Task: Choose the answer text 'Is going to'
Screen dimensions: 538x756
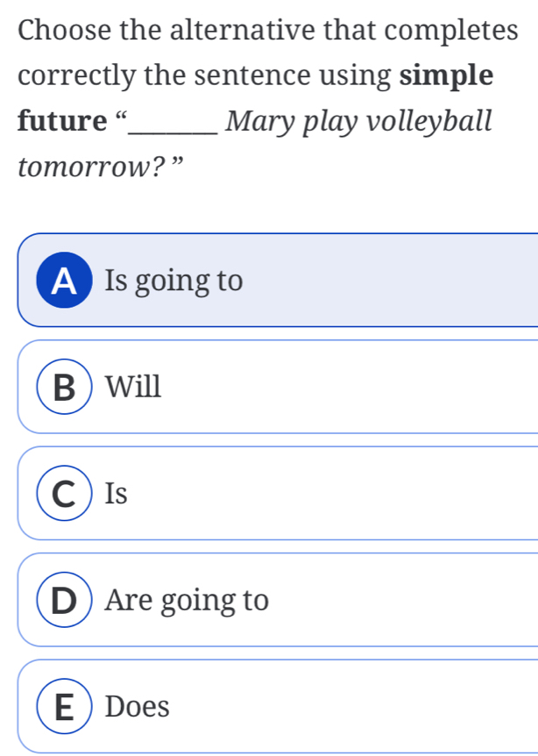Action: [x=173, y=281]
